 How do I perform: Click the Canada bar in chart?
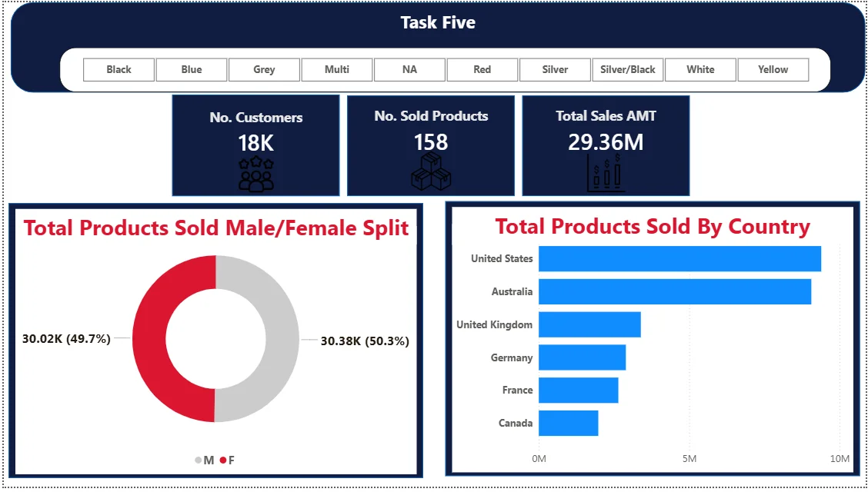point(568,423)
